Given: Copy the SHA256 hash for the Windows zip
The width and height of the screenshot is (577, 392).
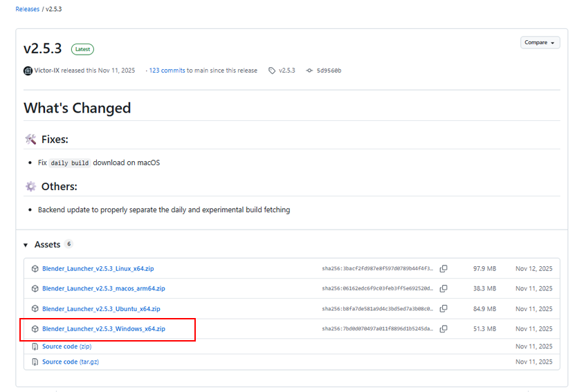Looking at the screenshot, I should pyautogui.click(x=443, y=329).
